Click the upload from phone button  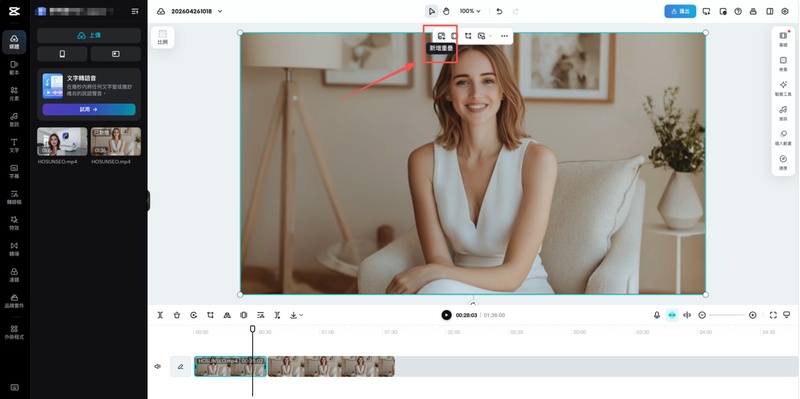(x=62, y=54)
